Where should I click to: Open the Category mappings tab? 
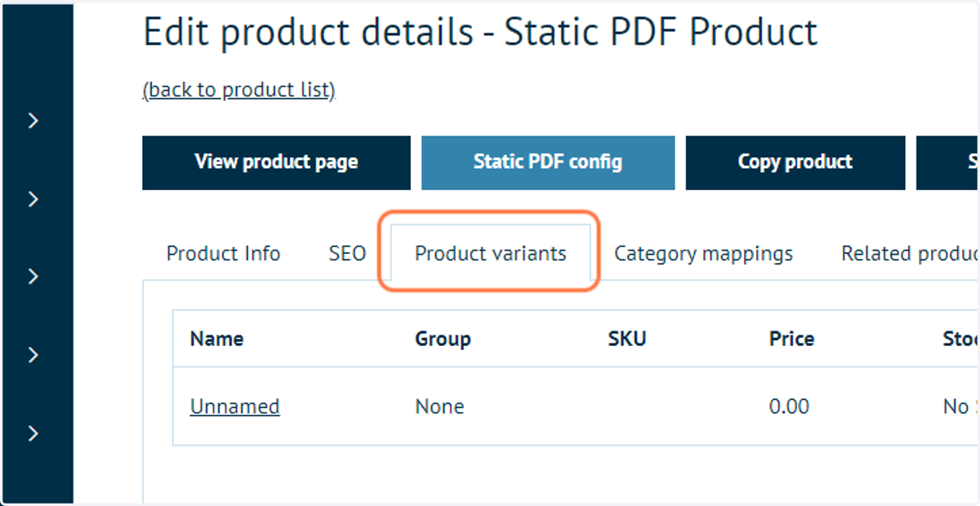point(703,254)
